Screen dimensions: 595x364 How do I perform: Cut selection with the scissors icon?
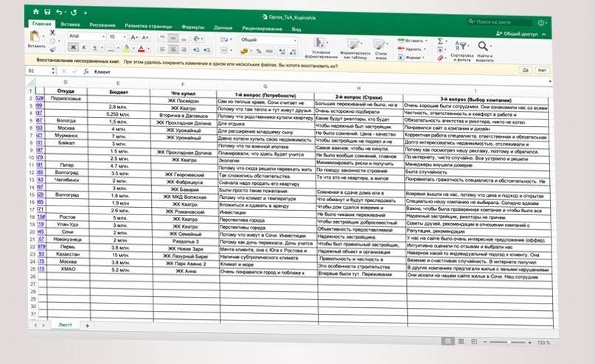[52, 32]
